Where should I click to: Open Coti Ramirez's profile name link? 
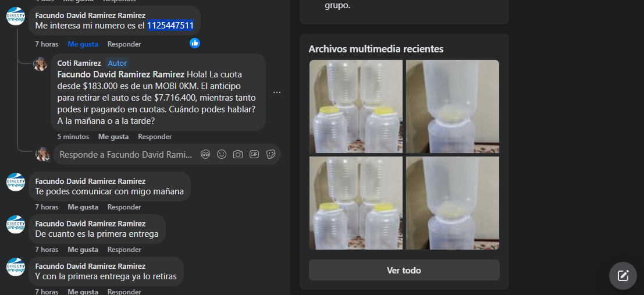pos(79,63)
